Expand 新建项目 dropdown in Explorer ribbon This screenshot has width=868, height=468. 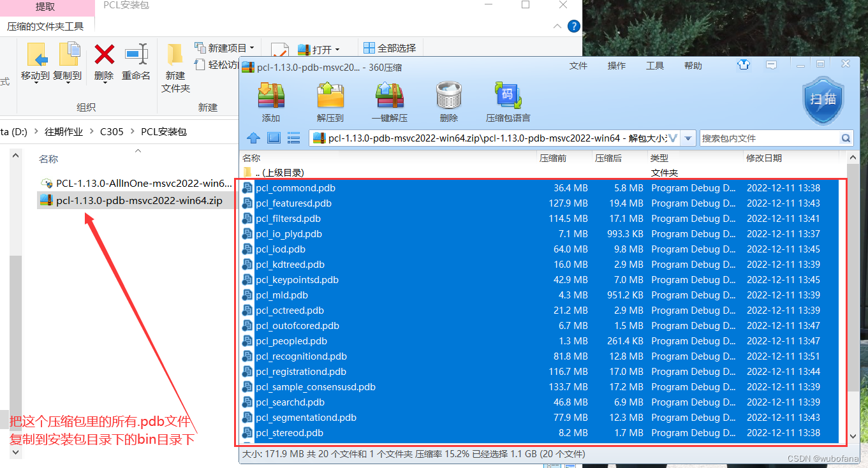(x=252, y=48)
